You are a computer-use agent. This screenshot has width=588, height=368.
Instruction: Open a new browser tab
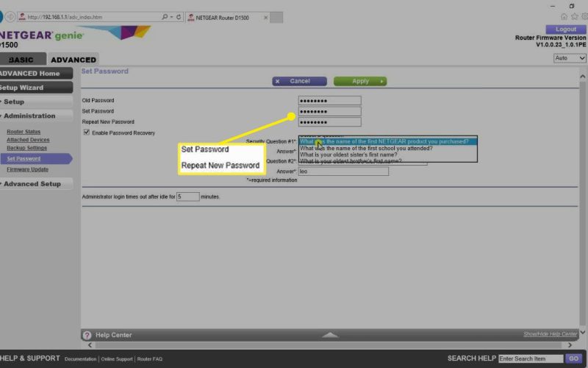click(276, 17)
